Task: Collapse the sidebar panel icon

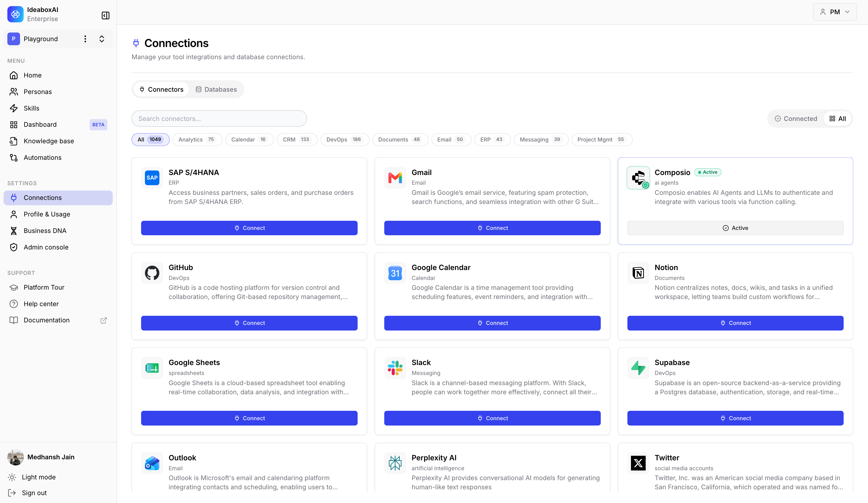Action: (105, 15)
